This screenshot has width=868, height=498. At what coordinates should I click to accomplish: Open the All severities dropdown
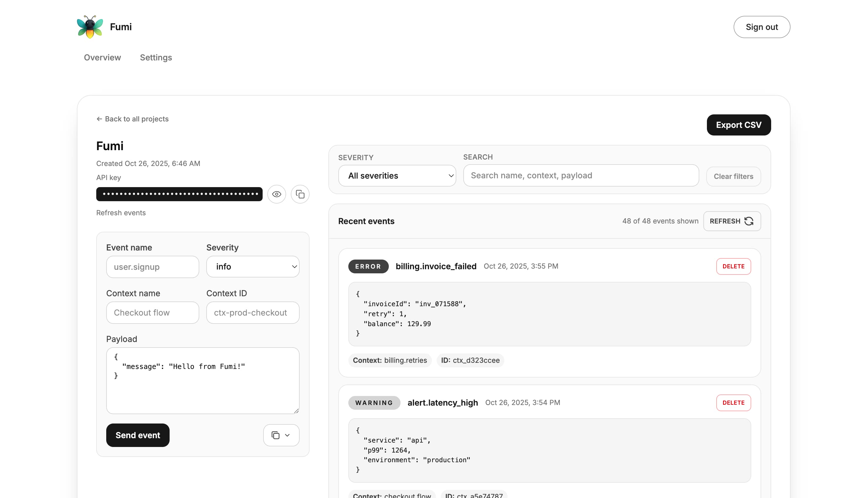(x=397, y=175)
